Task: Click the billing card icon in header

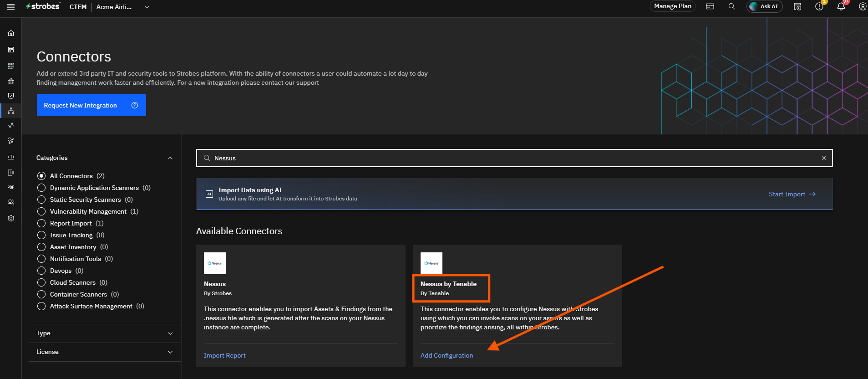Action: [x=710, y=6]
